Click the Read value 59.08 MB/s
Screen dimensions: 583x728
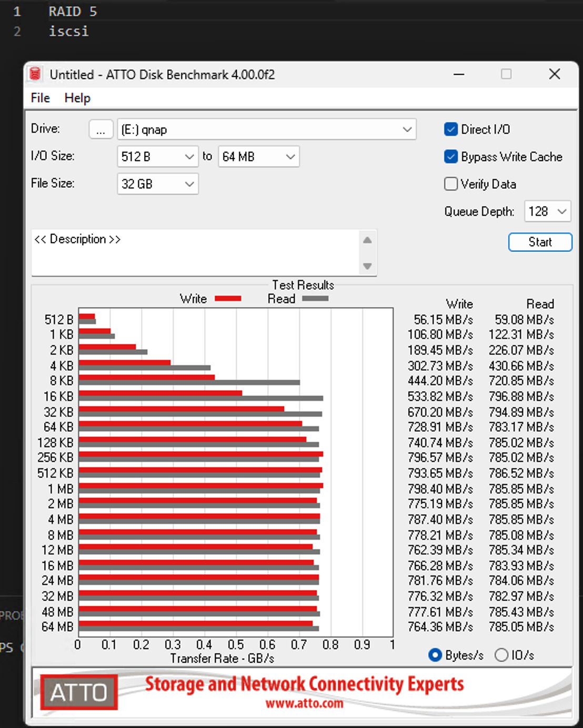(524, 320)
